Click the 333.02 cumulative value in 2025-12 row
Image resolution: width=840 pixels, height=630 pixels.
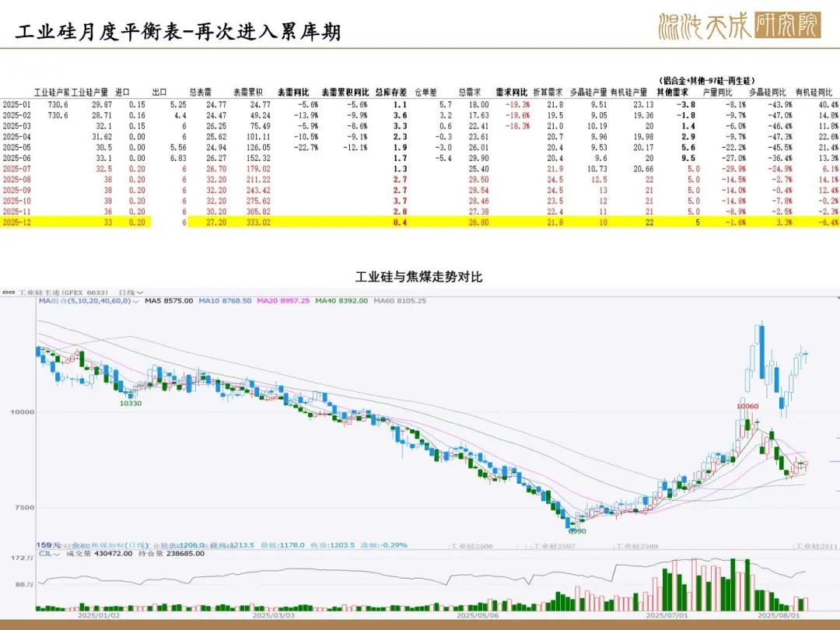coord(258,222)
